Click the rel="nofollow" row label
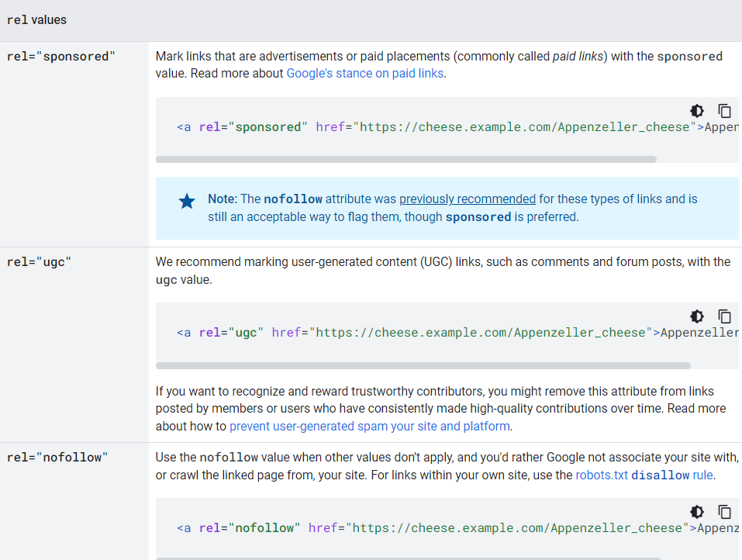The width and height of the screenshot is (742, 560). coord(57,458)
